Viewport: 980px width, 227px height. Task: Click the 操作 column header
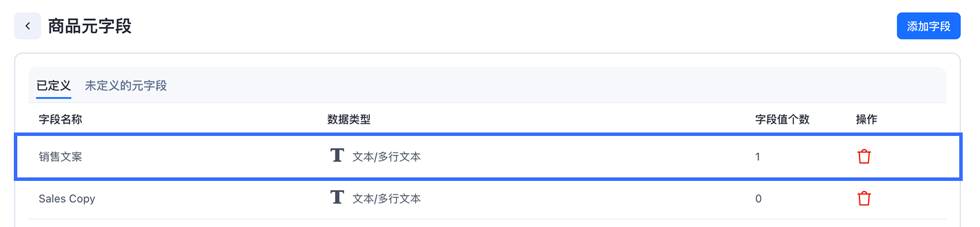click(x=866, y=119)
